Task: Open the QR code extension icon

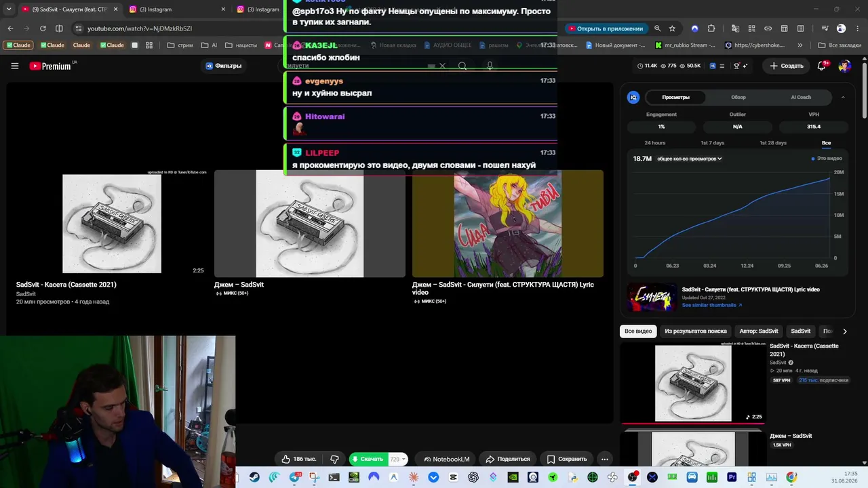Action: point(752,28)
